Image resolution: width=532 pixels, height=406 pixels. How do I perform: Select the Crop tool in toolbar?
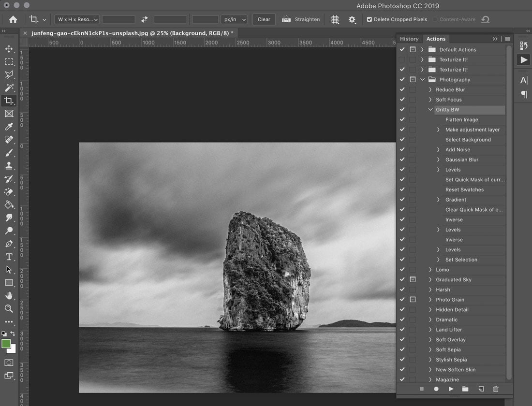[x=9, y=101]
